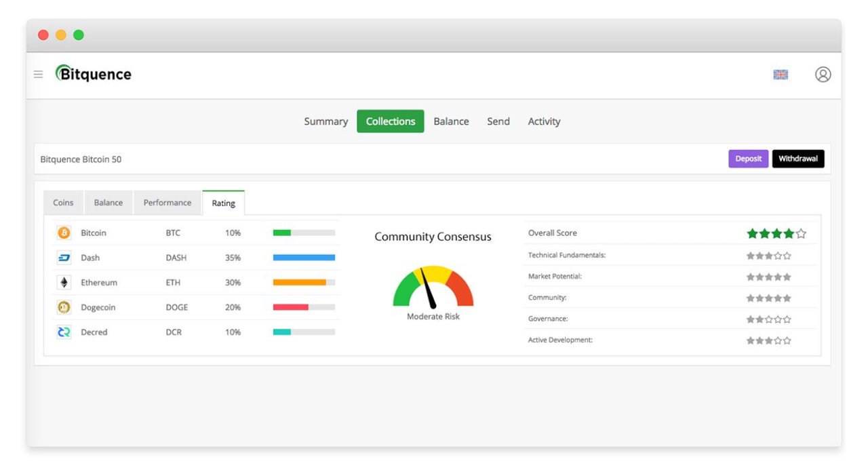Image resolution: width=868 pixels, height=474 pixels.
Task: Click the Dash 35% allocation bar
Action: tap(304, 258)
